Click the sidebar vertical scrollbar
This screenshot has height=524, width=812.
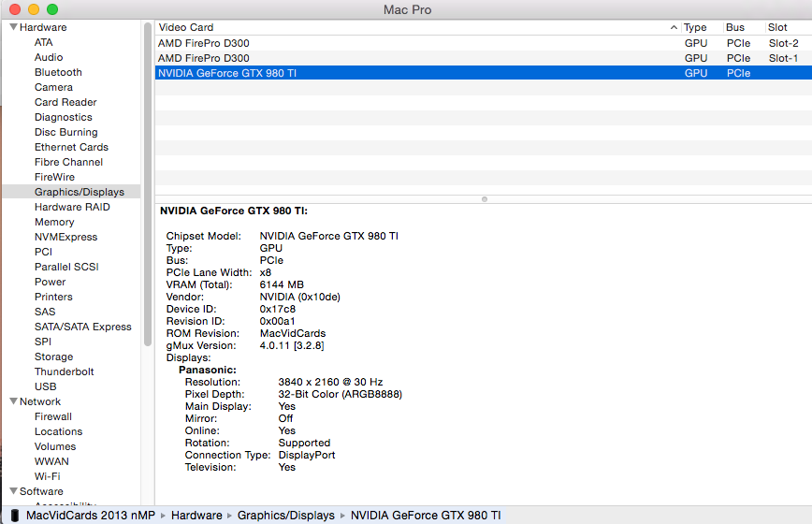[148, 183]
